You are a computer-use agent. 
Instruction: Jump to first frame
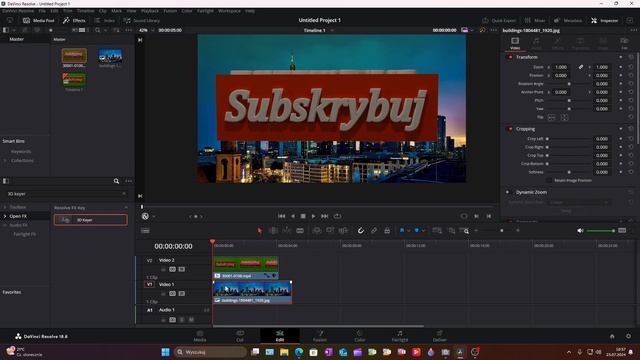(x=281, y=216)
